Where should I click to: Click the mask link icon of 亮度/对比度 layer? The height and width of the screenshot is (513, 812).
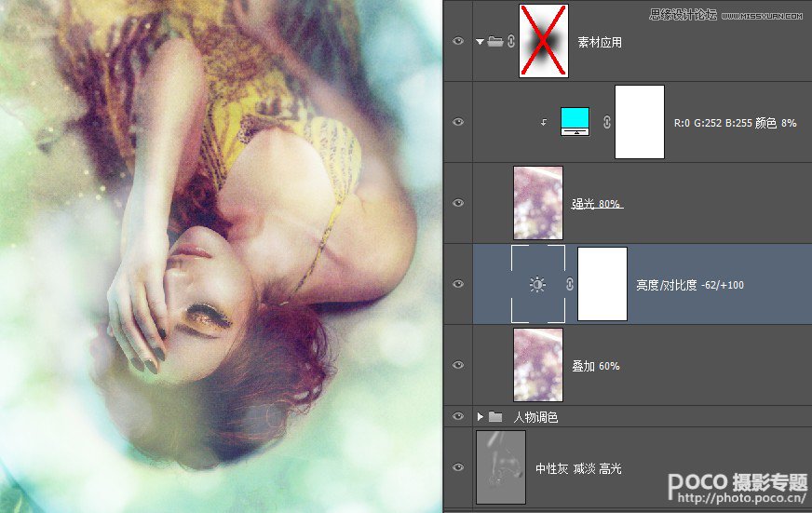tap(570, 284)
